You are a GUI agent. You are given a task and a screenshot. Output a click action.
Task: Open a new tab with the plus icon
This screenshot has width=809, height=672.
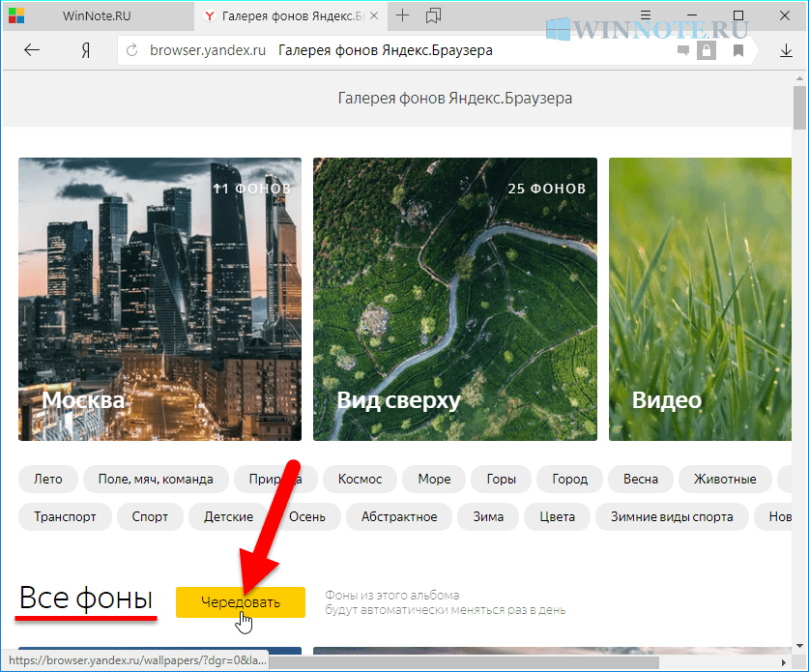click(x=403, y=16)
